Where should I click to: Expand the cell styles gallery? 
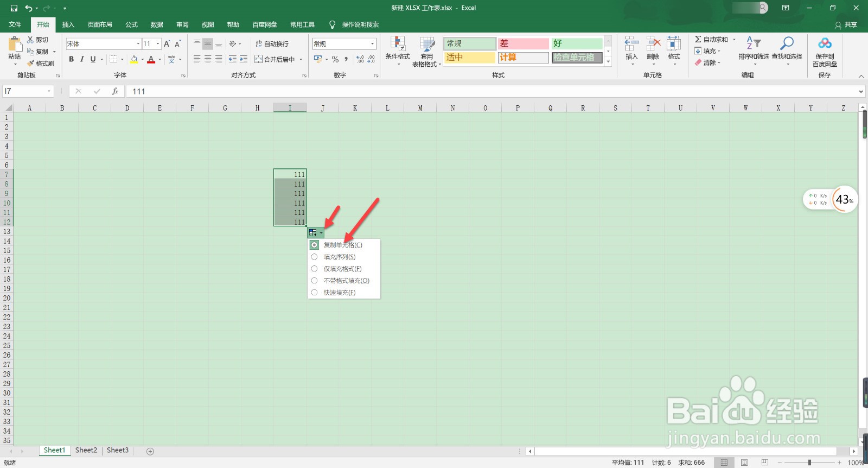point(608,61)
